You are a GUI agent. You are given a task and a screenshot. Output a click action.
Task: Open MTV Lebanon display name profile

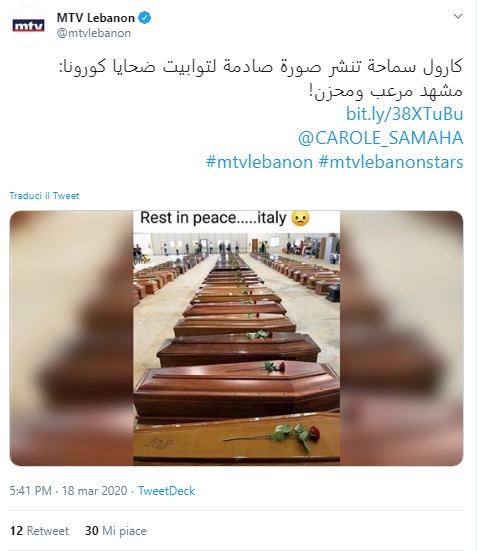[x=96, y=18]
